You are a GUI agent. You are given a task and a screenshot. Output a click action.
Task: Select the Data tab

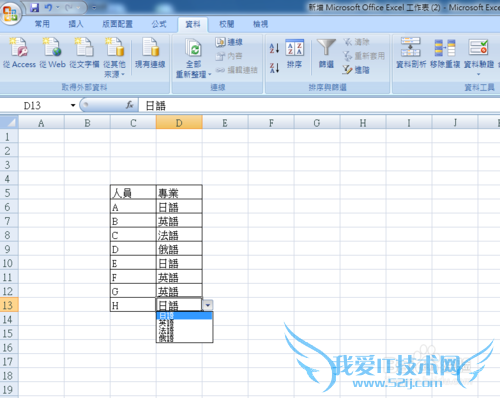(193, 24)
